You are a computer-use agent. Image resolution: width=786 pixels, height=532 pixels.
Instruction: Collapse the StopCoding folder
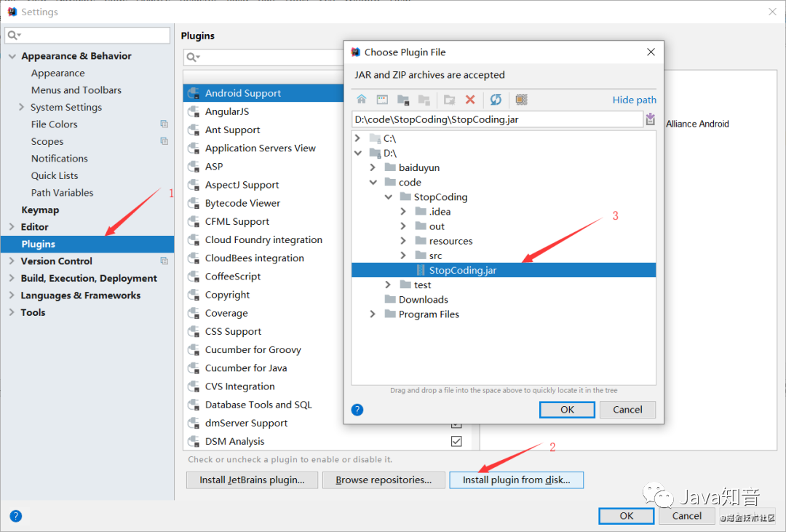[388, 196]
